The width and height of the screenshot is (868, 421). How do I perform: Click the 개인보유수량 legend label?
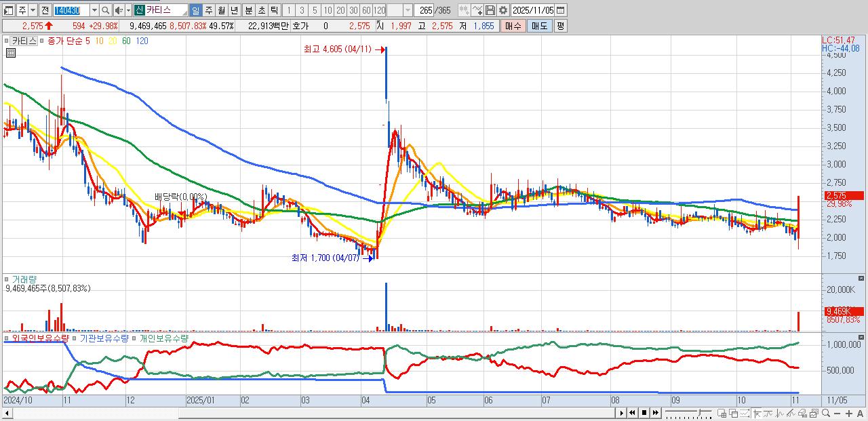pos(163,338)
